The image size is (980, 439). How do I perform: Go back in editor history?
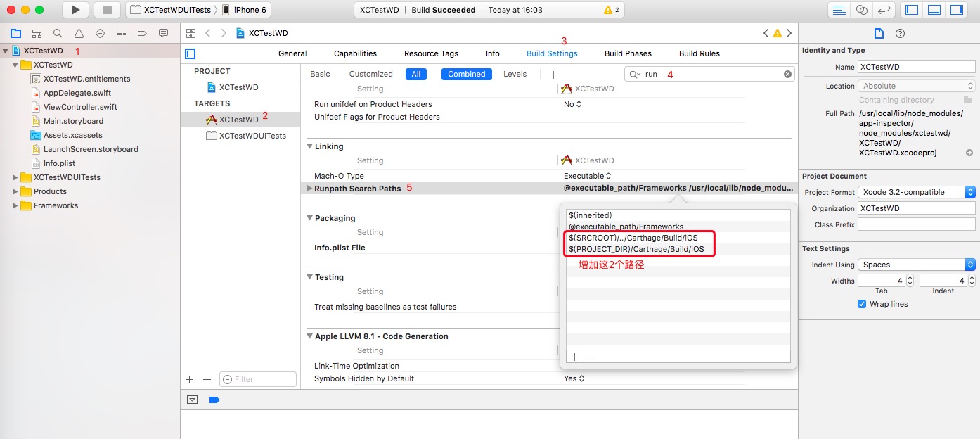pyautogui.click(x=208, y=33)
